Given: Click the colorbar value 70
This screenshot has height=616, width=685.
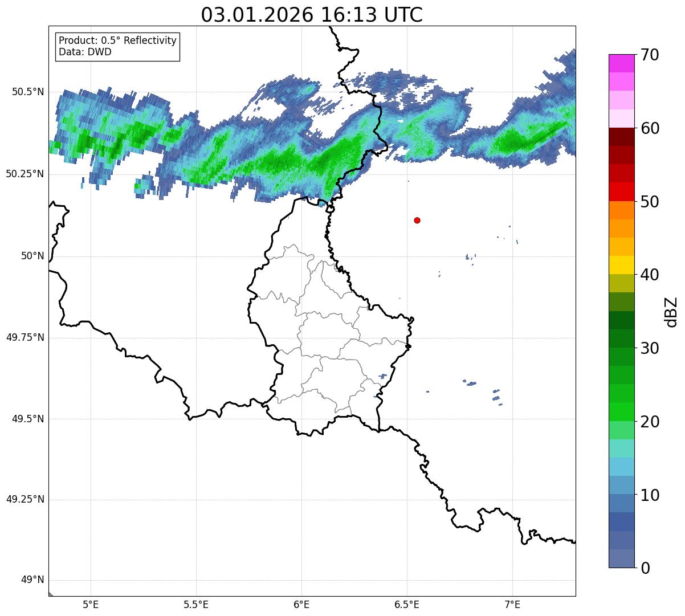Looking at the screenshot, I should tap(650, 55).
